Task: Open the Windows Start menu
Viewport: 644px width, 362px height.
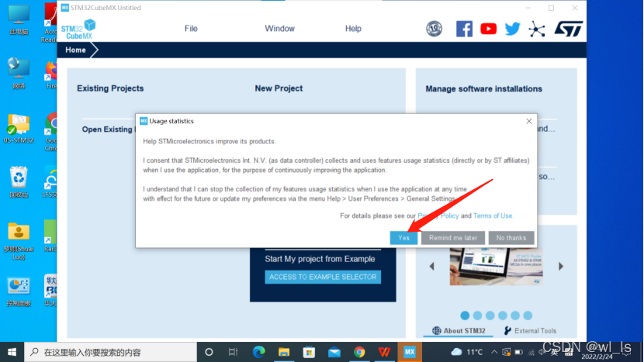Action: [x=12, y=352]
